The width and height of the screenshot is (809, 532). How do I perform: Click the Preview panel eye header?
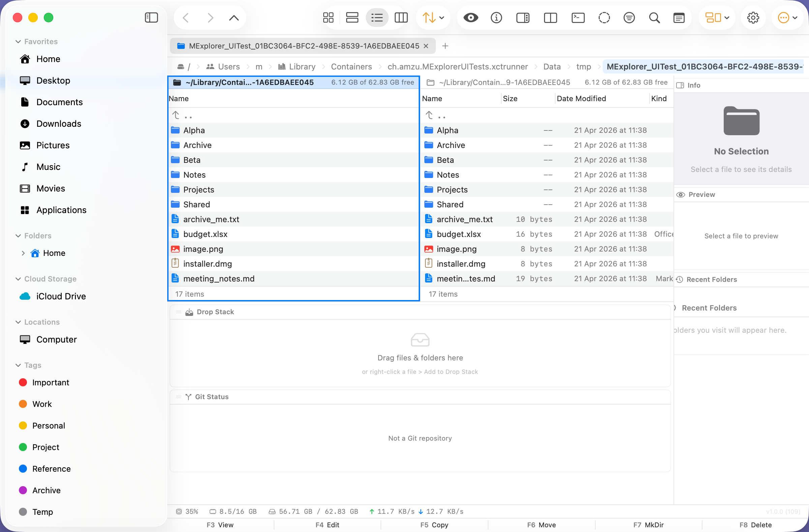click(741, 195)
